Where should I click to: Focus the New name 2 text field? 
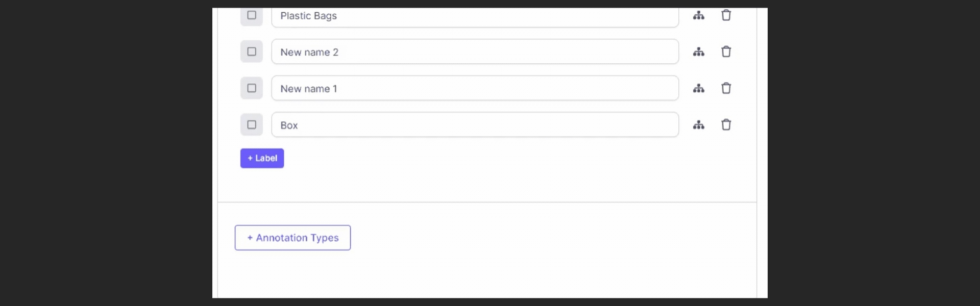(x=475, y=52)
